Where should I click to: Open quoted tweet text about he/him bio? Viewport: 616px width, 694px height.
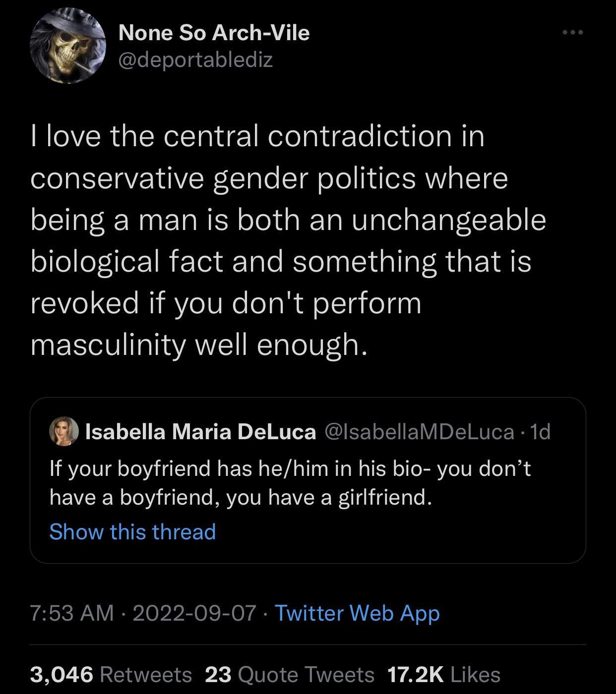pyautogui.click(x=290, y=482)
